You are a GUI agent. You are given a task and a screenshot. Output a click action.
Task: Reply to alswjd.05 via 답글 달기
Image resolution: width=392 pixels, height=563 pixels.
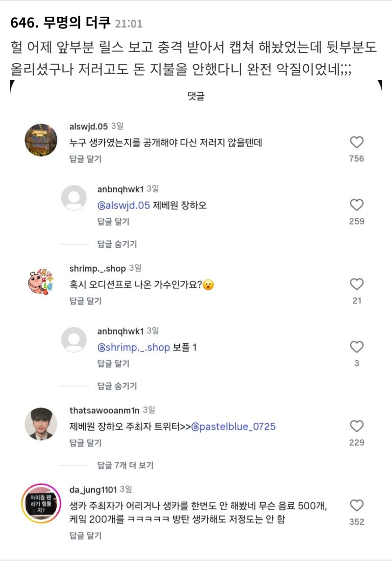tap(85, 159)
